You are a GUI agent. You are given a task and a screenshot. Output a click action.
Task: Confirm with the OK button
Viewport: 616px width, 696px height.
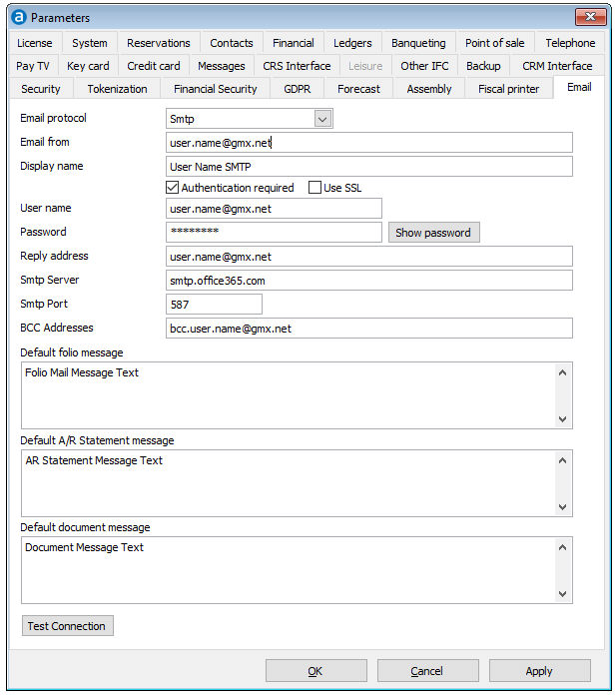[316, 671]
